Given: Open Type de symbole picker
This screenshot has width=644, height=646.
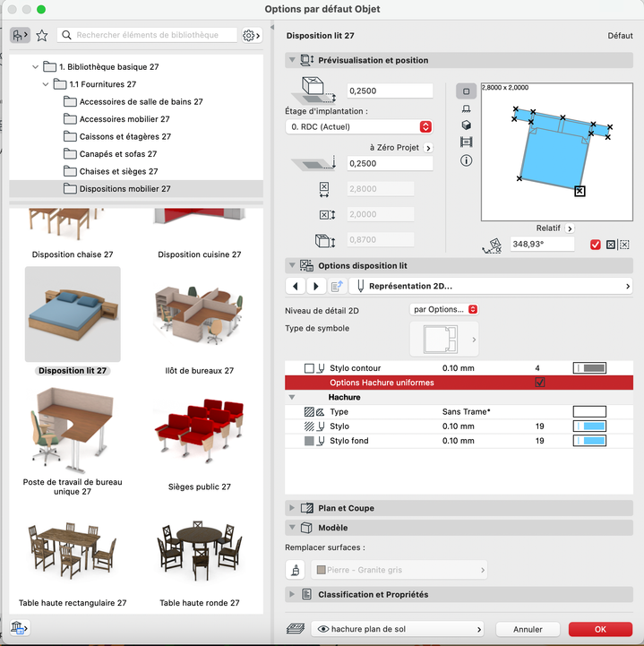Looking at the screenshot, I should coord(444,340).
